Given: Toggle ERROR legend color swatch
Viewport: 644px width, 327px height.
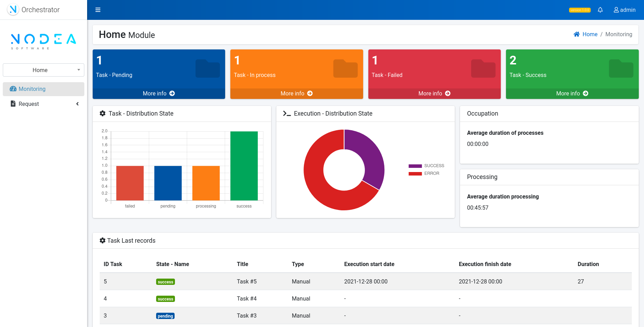Looking at the screenshot, I should coord(415,173).
